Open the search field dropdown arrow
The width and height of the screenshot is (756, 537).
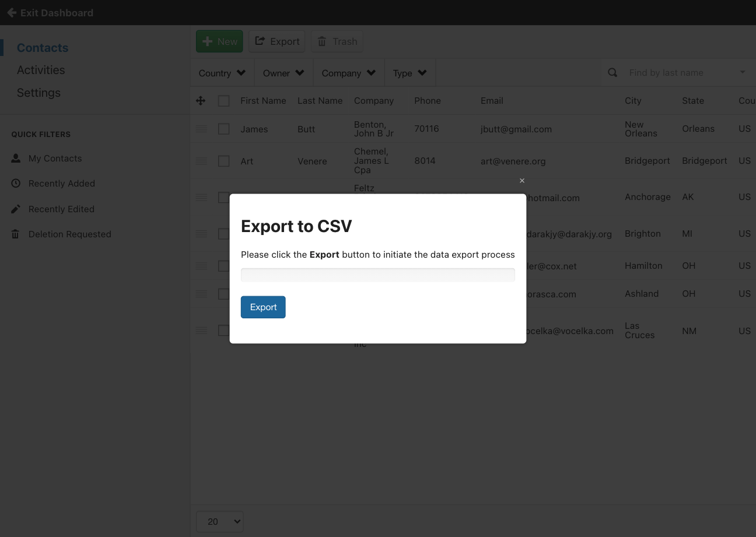click(743, 72)
